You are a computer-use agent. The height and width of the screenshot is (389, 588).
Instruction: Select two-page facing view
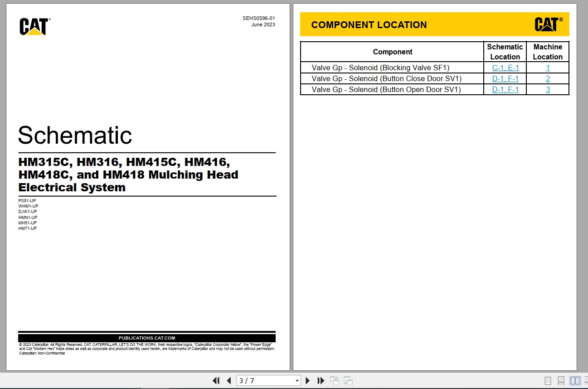(575, 381)
